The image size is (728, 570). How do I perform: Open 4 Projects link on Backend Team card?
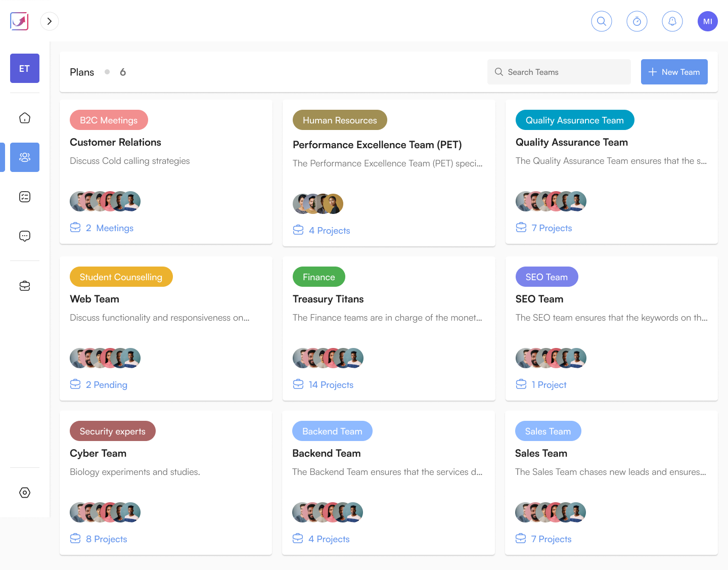pyautogui.click(x=329, y=539)
